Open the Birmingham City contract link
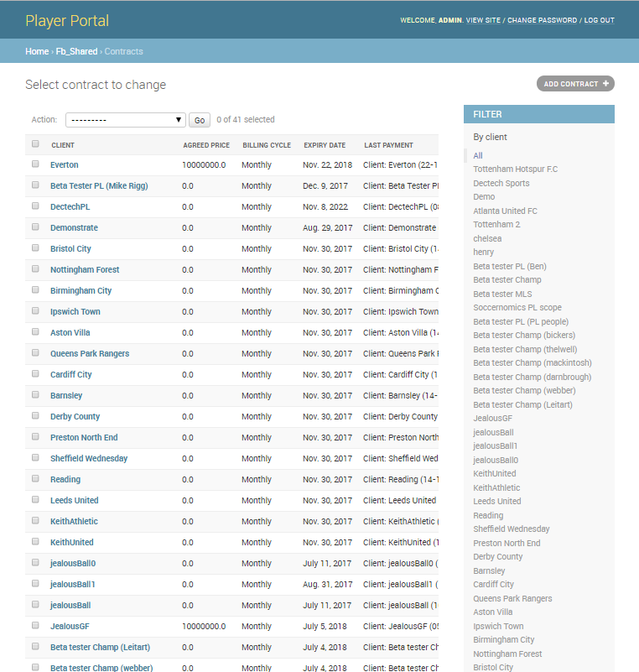Image resolution: width=639 pixels, height=672 pixels. tap(81, 290)
